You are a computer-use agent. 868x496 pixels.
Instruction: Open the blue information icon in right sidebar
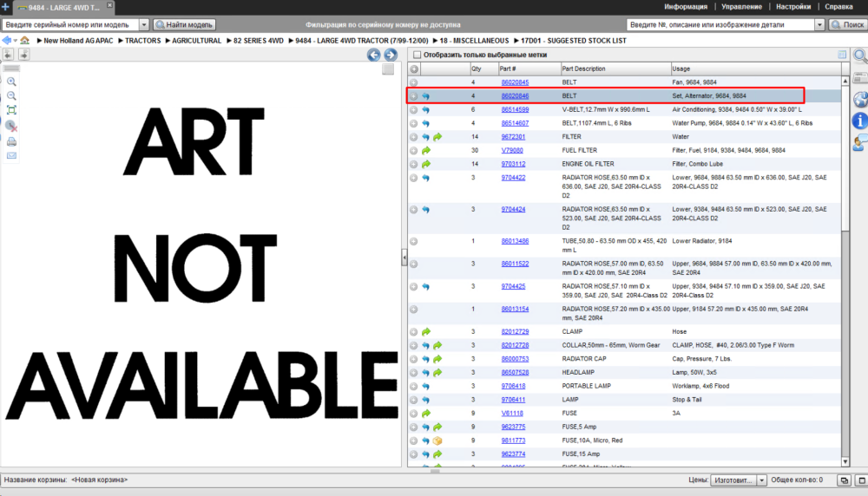[x=860, y=121]
